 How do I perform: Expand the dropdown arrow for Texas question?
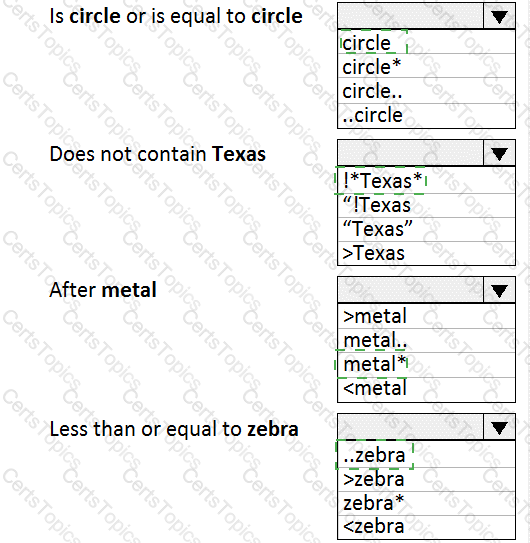[x=499, y=153]
